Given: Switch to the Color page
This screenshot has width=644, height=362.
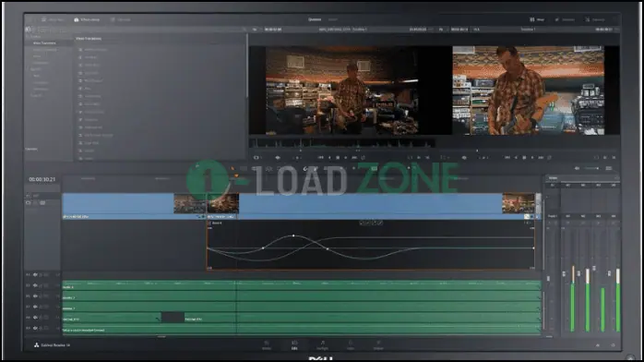Looking at the screenshot, I should pos(351,345).
